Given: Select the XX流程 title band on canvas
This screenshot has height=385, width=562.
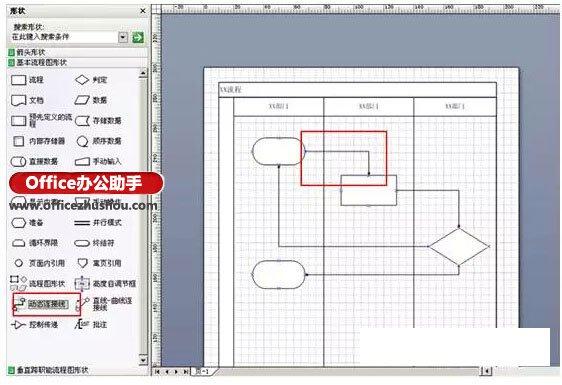Looking at the screenshot, I should pos(357,90).
